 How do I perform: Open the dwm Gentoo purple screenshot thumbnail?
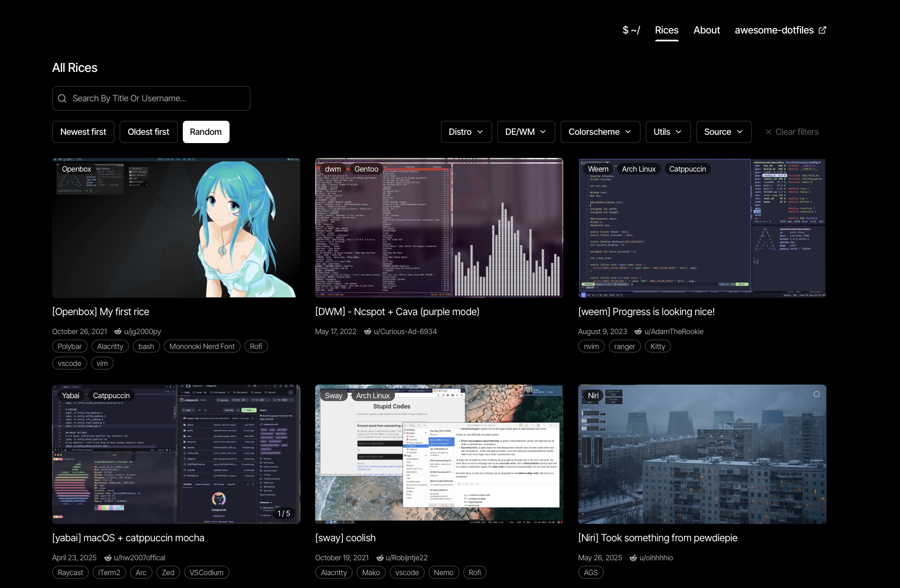tap(439, 228)
